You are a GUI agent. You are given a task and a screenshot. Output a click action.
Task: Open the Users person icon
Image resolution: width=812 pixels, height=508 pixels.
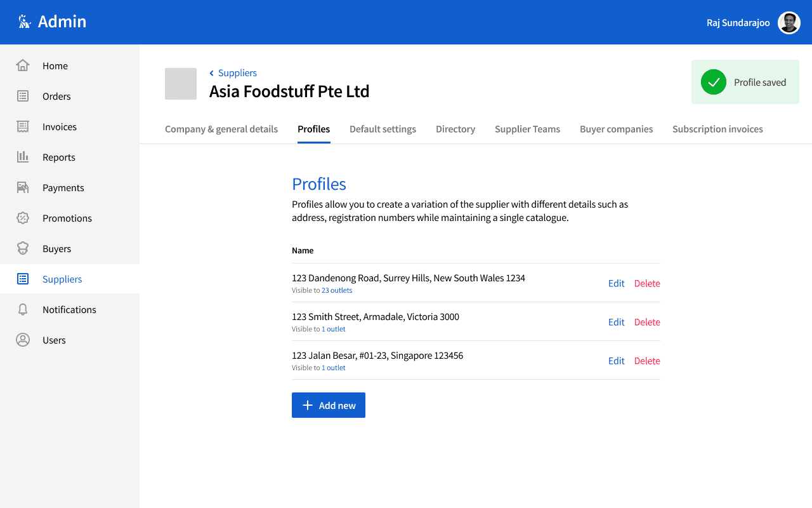click(x=23, y=340)
